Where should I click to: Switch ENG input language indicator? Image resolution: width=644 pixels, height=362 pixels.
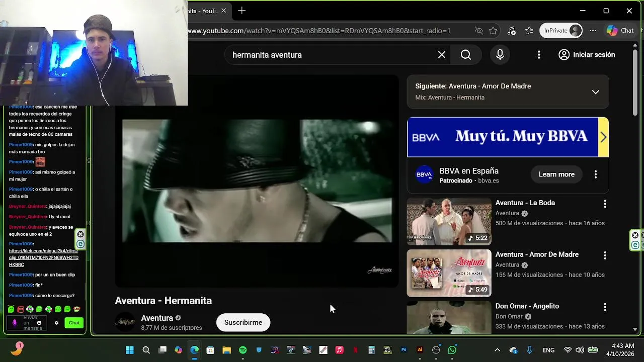tap(549, 350)
